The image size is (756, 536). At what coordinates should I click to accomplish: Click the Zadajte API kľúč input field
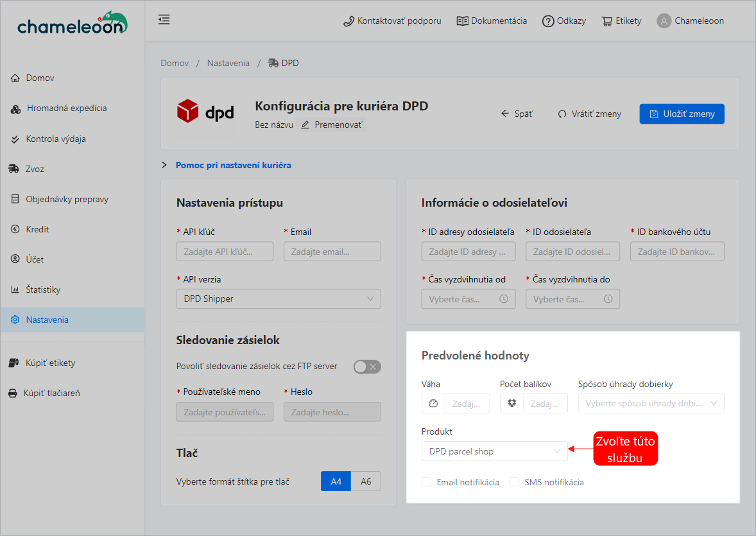coord(225,251)
